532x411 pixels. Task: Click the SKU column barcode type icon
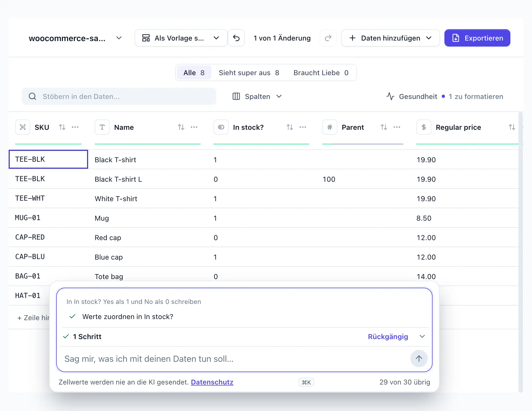pyautogui.click(x=23, y=127)
